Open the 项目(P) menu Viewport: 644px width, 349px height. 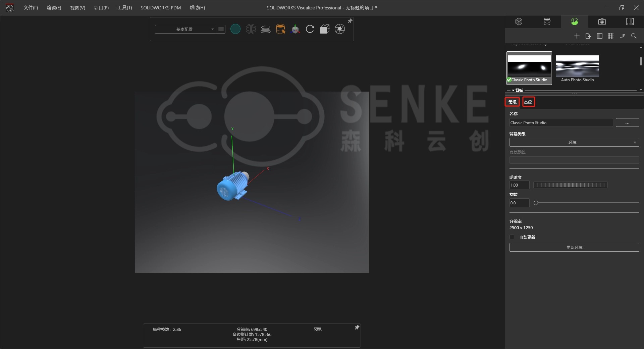coord(101,8)
